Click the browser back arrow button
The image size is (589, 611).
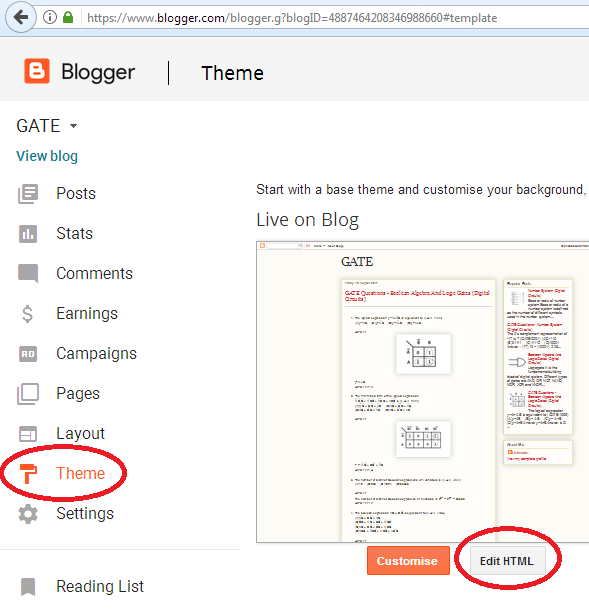pyautogui.click(x=20, y=17)
